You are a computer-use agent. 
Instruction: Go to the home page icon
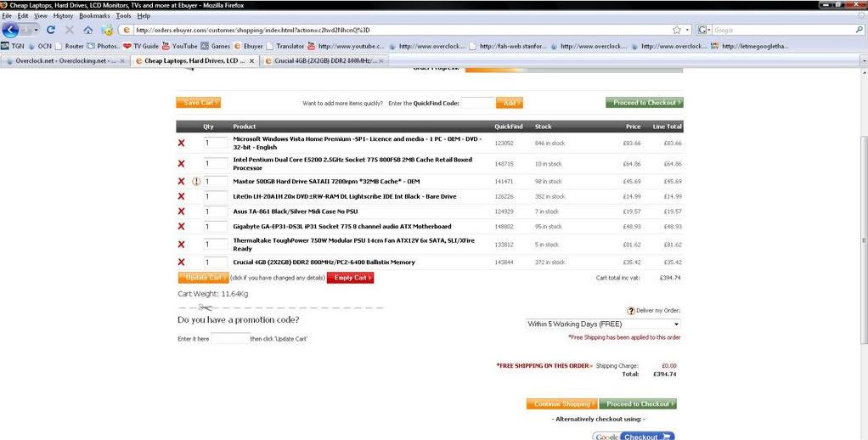[88, 30]
